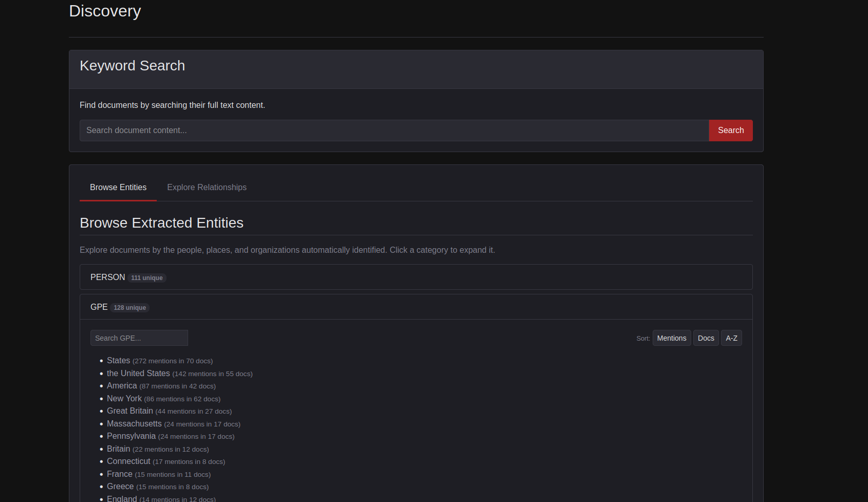This screenshot has height=502, width=868.
Task: Sort entities by Docs count
Action: coord(706,338)
